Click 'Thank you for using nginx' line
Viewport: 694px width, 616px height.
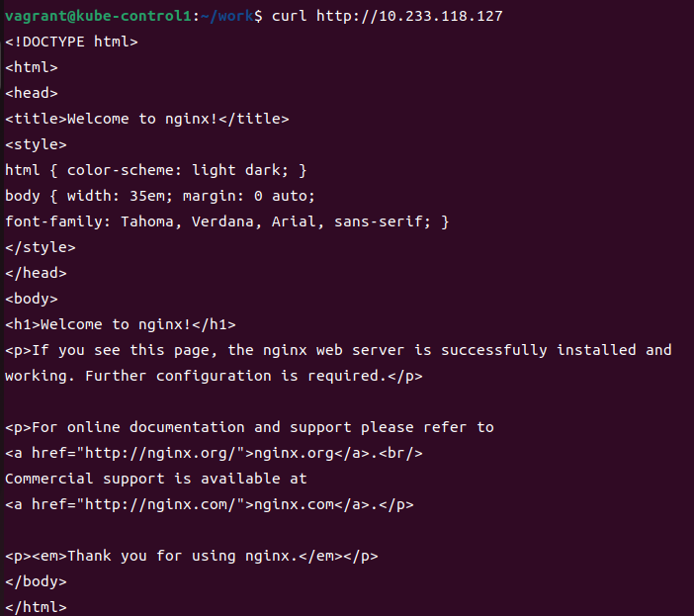click(x=191, y=556)
